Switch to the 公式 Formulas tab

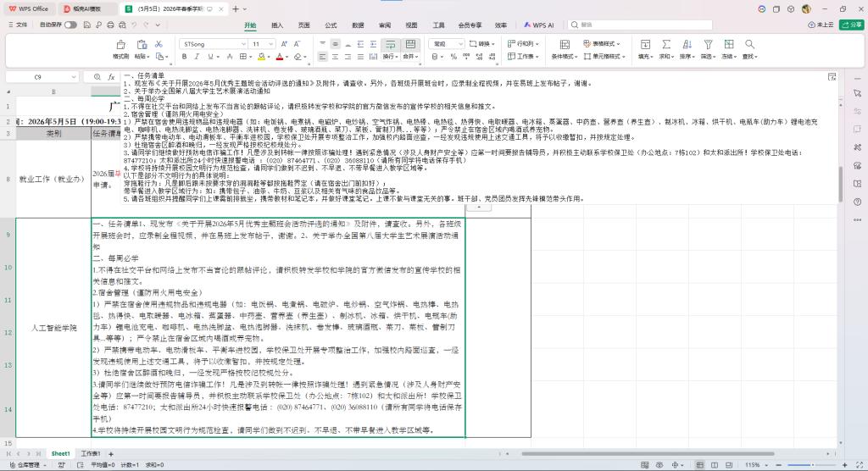[x=331, y=25]
